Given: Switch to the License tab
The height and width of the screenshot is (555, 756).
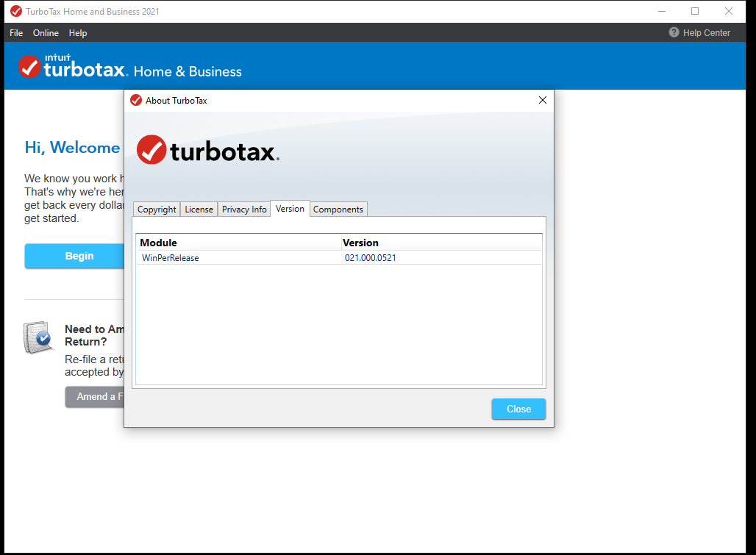Looking at the screenshot, I should click(x=199, y=209).
